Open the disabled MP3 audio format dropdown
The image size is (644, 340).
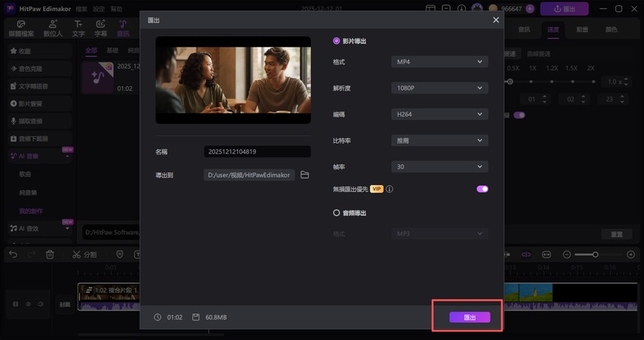coord(439,233)
